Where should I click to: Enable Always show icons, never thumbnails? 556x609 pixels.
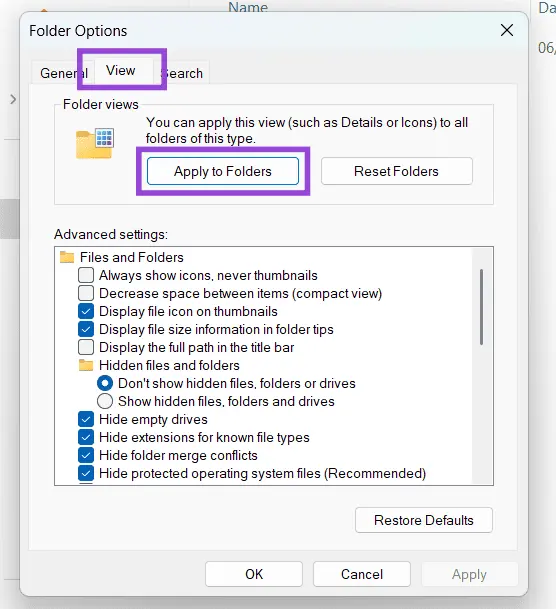point(86,275)
